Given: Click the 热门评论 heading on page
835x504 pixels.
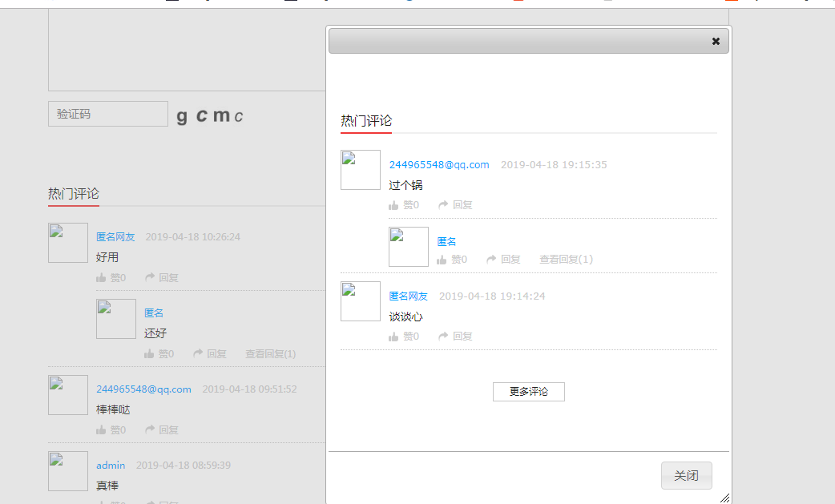Looking at the screenshot, I should pos(74,194).
